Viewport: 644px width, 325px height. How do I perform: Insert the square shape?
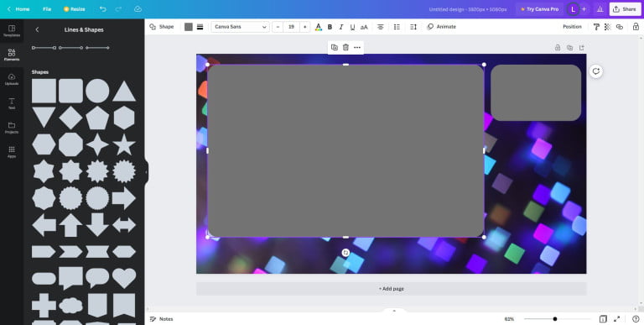(x=44, y=91)
